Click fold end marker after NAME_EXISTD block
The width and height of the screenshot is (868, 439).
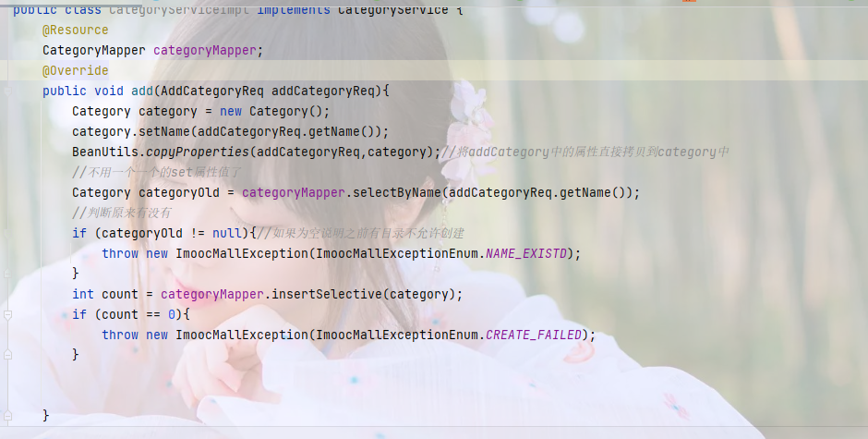coord(7,274)
